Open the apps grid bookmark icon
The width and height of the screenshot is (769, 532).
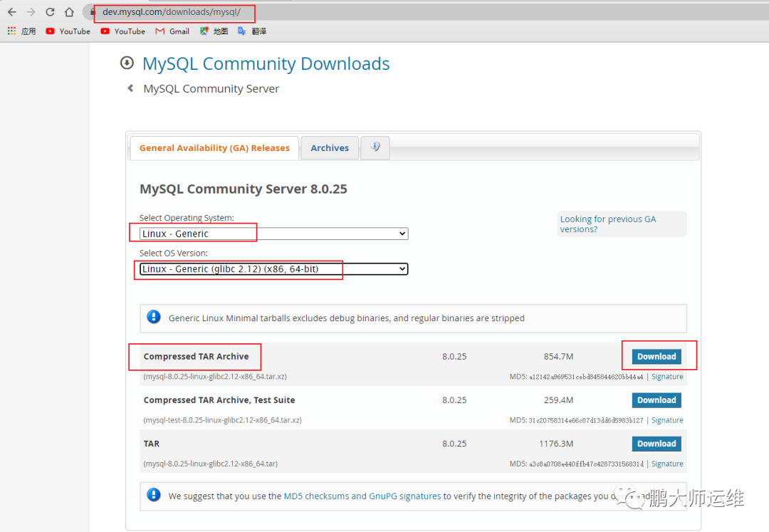click(x=12, y=31)
